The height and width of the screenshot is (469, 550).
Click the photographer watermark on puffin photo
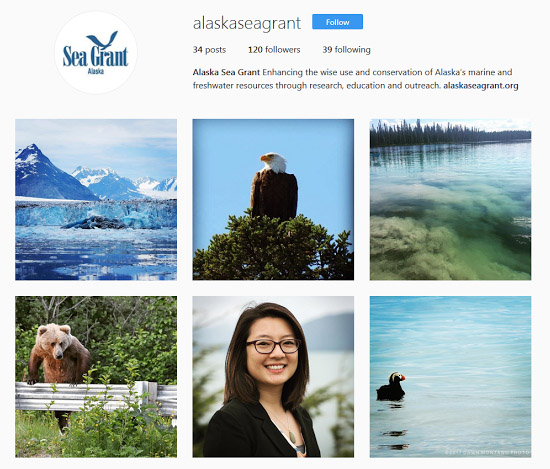(x=488, y=452)
